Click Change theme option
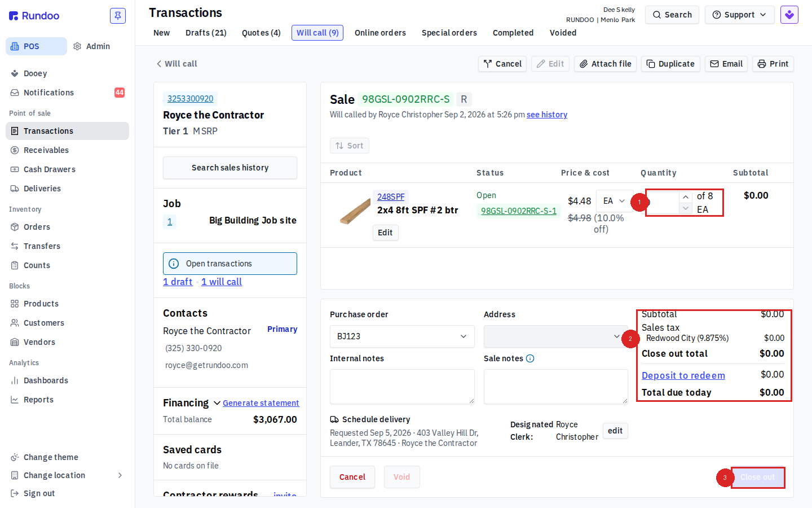This screenshot has width=812, height=508. coord(51,457)
